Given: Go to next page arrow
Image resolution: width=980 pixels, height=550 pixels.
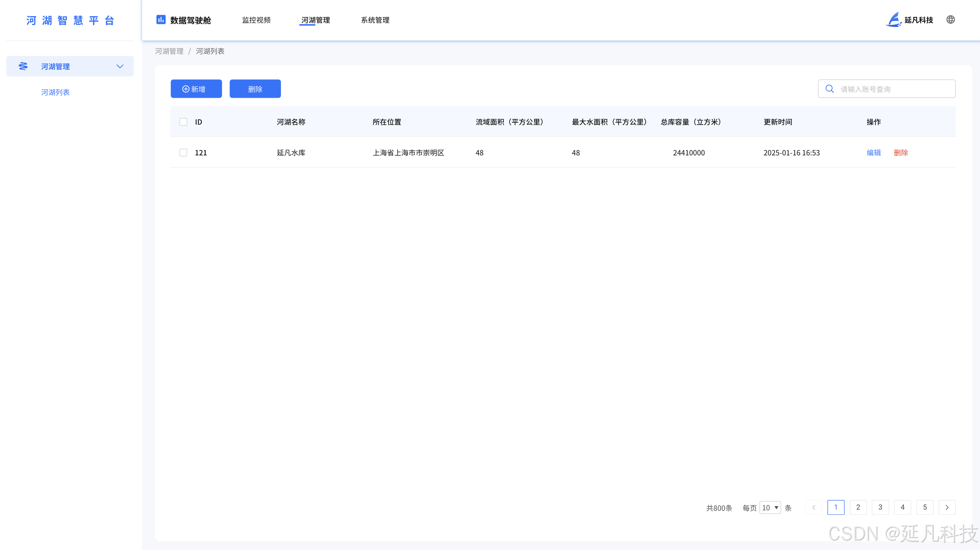Looking at the screenshot, I should click(947, 507).
